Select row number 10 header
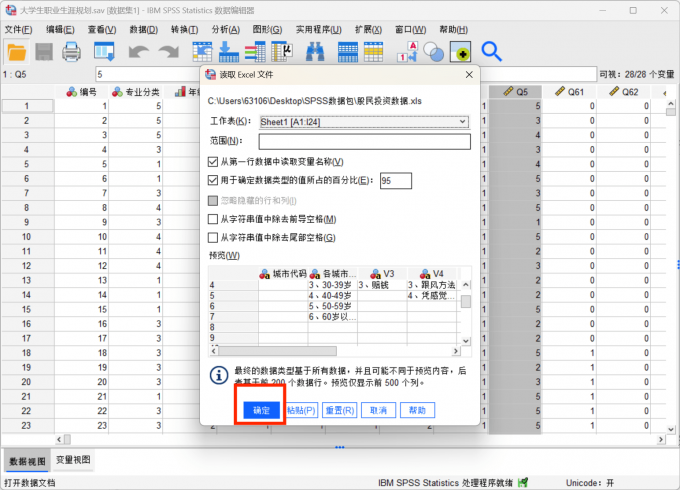The image size is (680, 490). click(x=27, y=237)
